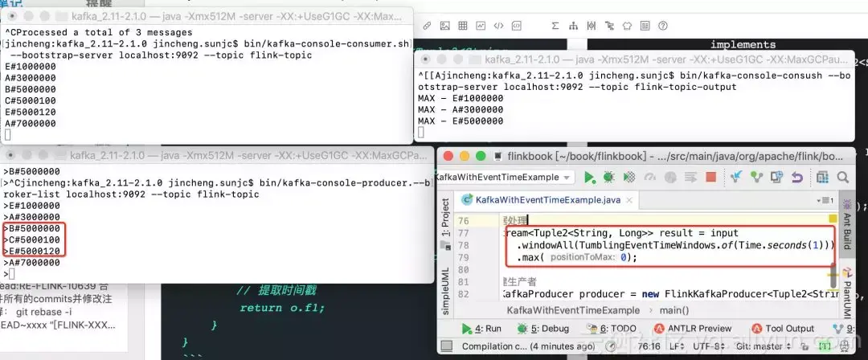868x360 pixels.
Task: Click the Update Project VCS arrow icon
Action: (x=736, y=178)
